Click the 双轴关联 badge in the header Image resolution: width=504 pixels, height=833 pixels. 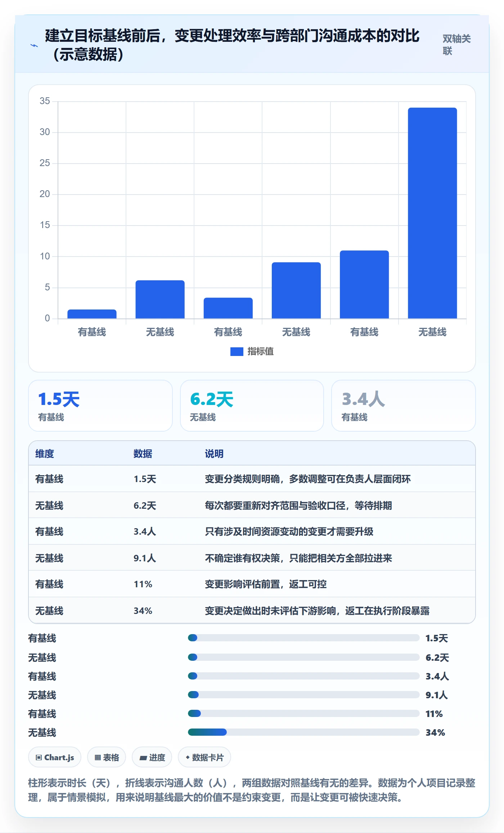click(x=457, y=45)
